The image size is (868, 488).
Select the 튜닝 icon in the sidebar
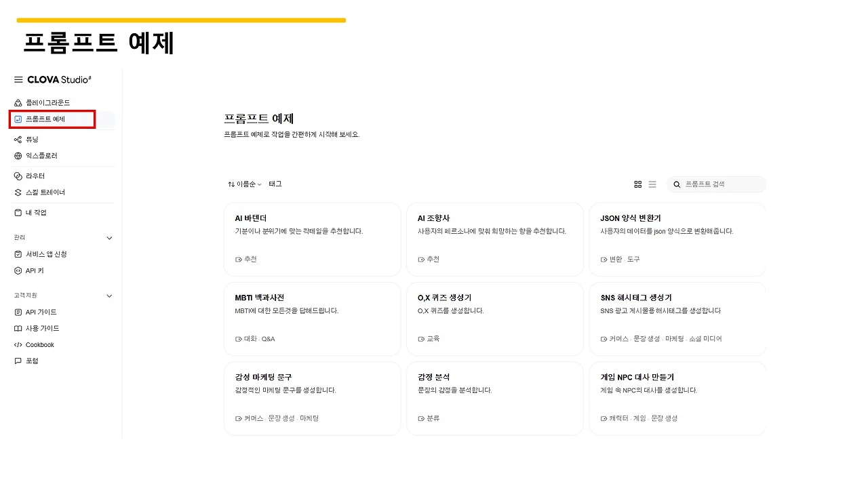click(18, 139)
